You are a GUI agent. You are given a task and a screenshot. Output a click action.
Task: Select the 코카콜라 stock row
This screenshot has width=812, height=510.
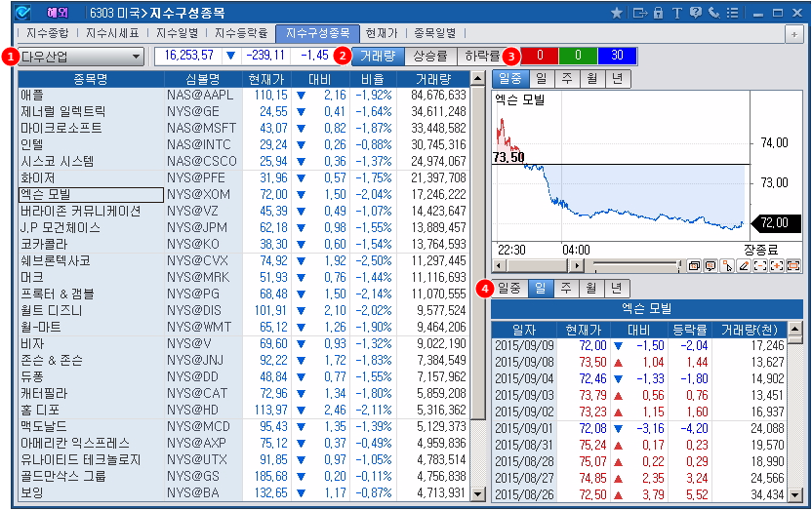tap(244, 244)
